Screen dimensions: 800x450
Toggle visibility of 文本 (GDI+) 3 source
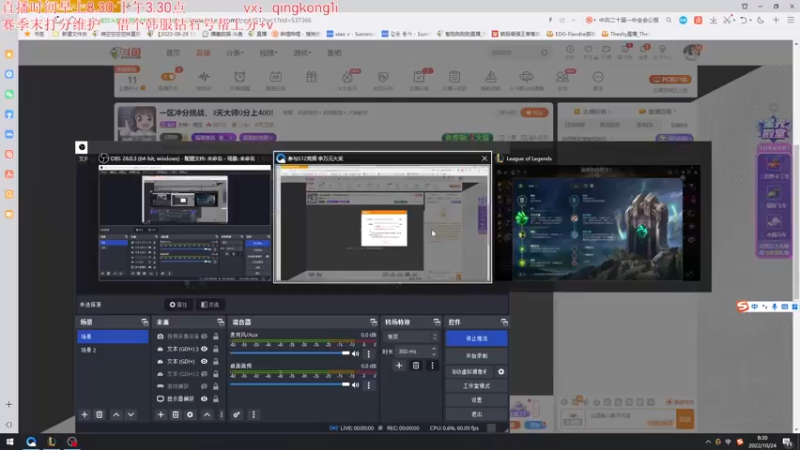point(204,349)
